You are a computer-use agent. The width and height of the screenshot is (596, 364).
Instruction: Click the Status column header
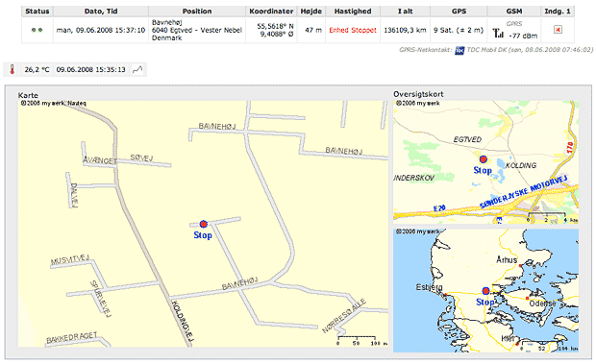(37, 12)
